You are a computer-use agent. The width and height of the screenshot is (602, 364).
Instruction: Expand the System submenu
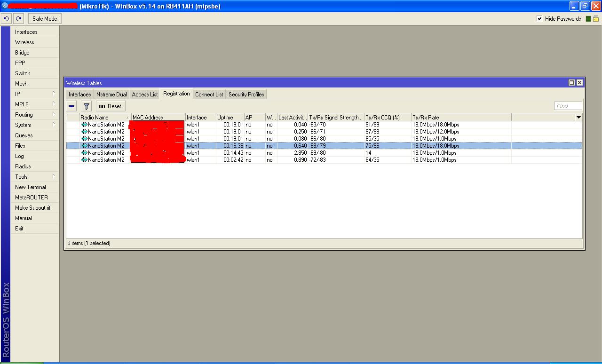coord(54,125)
